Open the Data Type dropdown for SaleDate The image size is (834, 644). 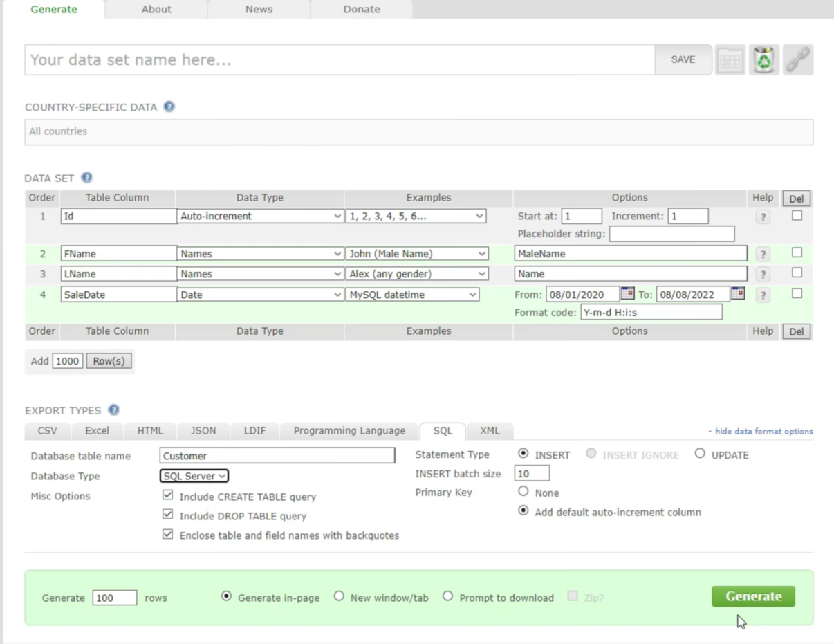pyautogui.click(x=259, y=294)
